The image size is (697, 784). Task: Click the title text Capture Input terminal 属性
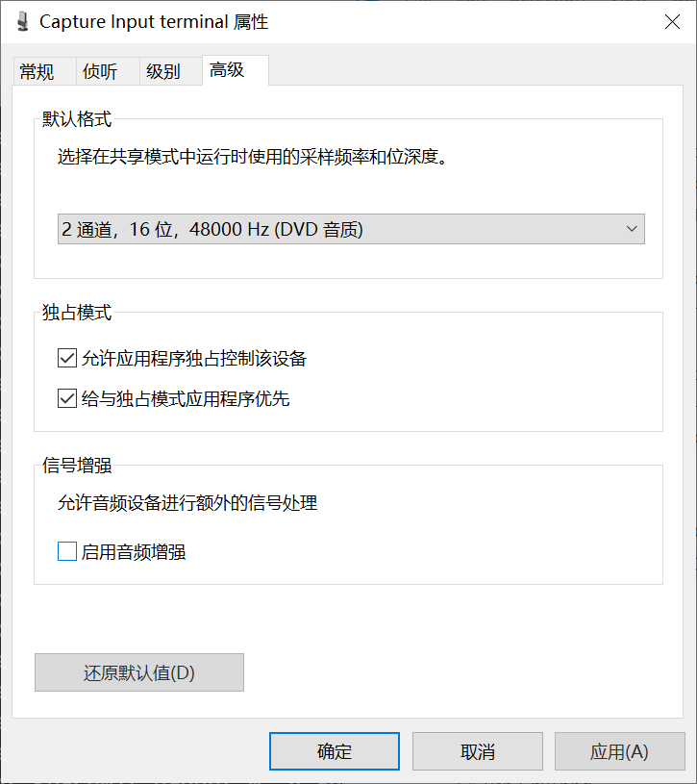click(154, 21)
